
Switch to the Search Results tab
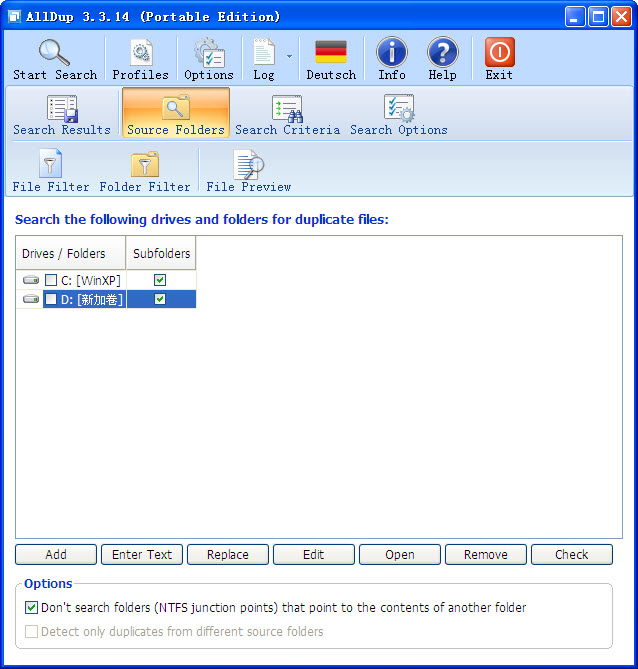pyautogui.click(x=61, y=112)
